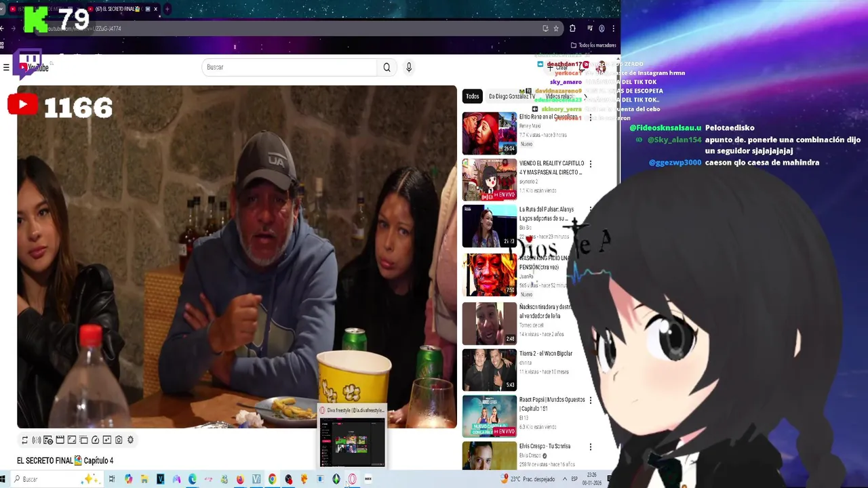The height and width of the screenshot is (488, 868).
Task: Open a new browser tab with plus
Action: 167,9
